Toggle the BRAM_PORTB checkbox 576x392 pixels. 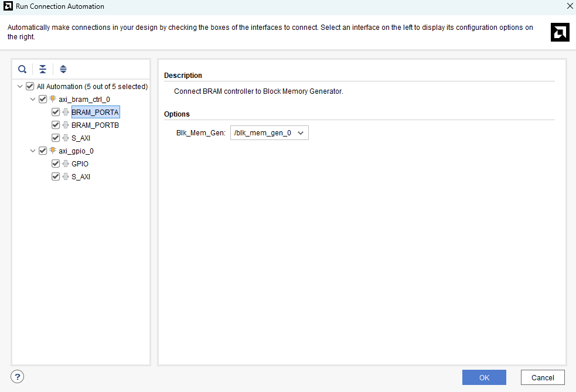(56, 125)
